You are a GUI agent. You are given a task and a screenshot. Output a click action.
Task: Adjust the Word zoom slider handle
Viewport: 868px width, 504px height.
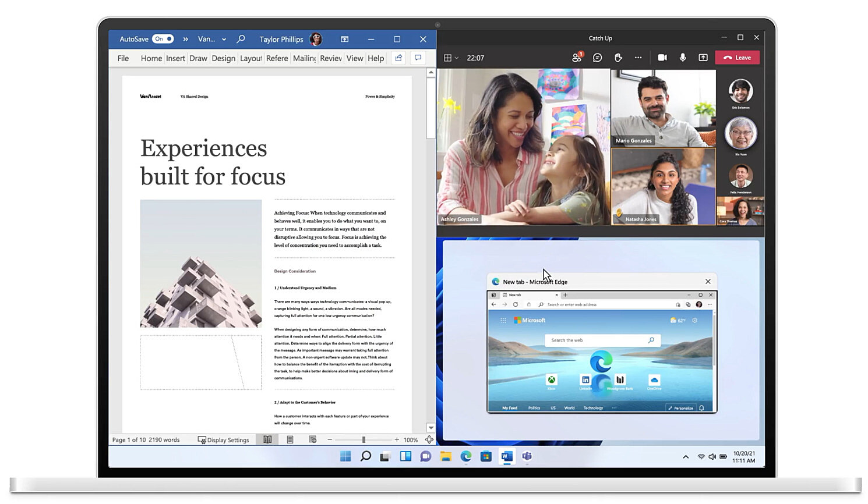[364, 440]
